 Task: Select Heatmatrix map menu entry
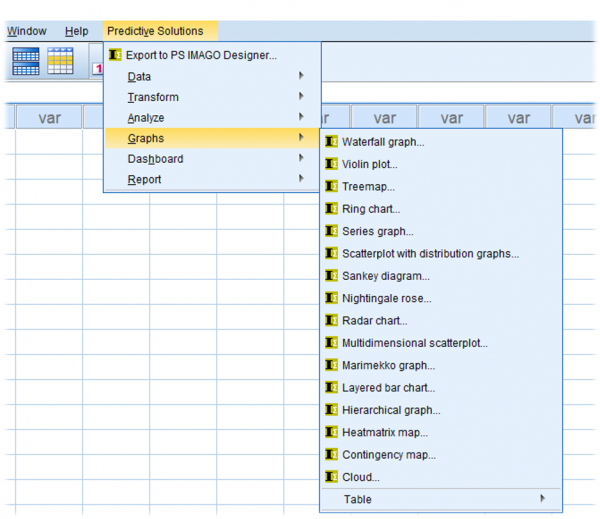coord(385,432)
